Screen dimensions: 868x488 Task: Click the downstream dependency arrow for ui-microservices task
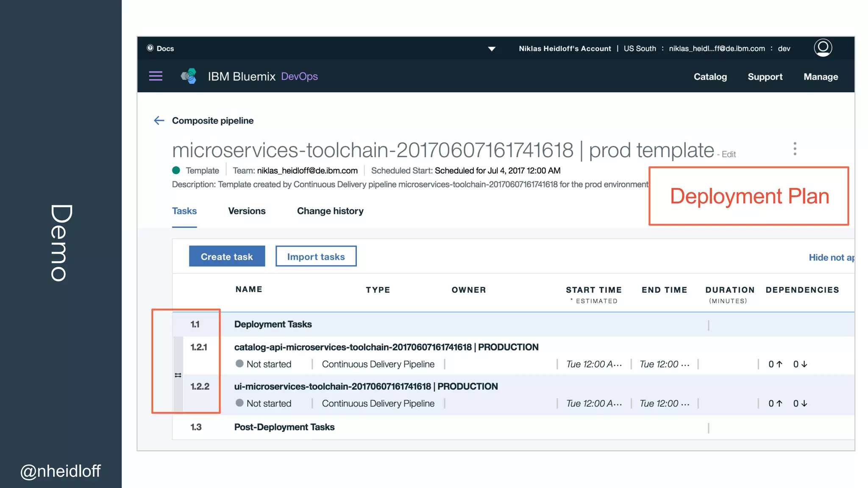804,404
